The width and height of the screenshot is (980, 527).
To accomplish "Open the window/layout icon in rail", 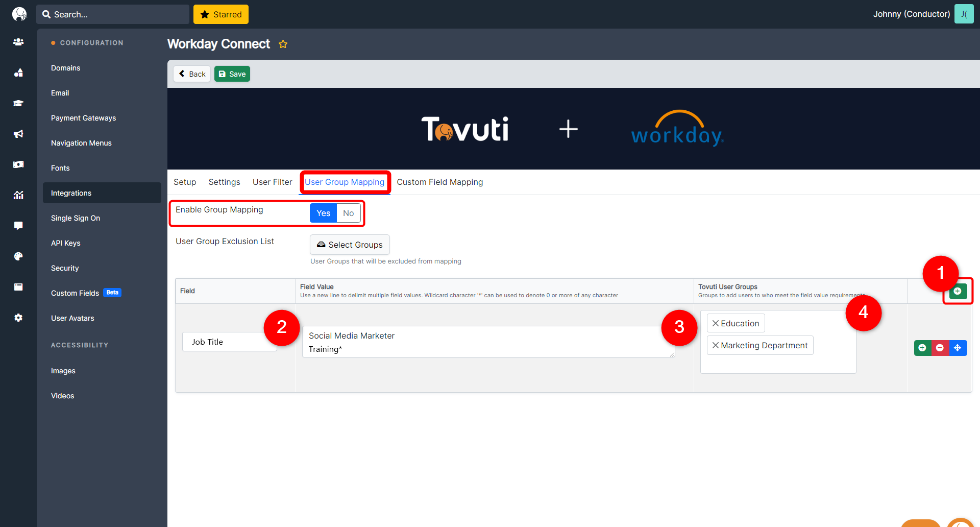I will (x=18, y=287).
